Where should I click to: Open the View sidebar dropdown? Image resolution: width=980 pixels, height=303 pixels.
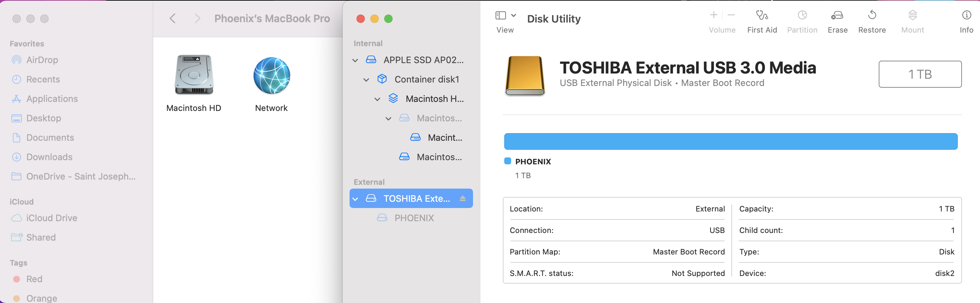pos(505,16)
